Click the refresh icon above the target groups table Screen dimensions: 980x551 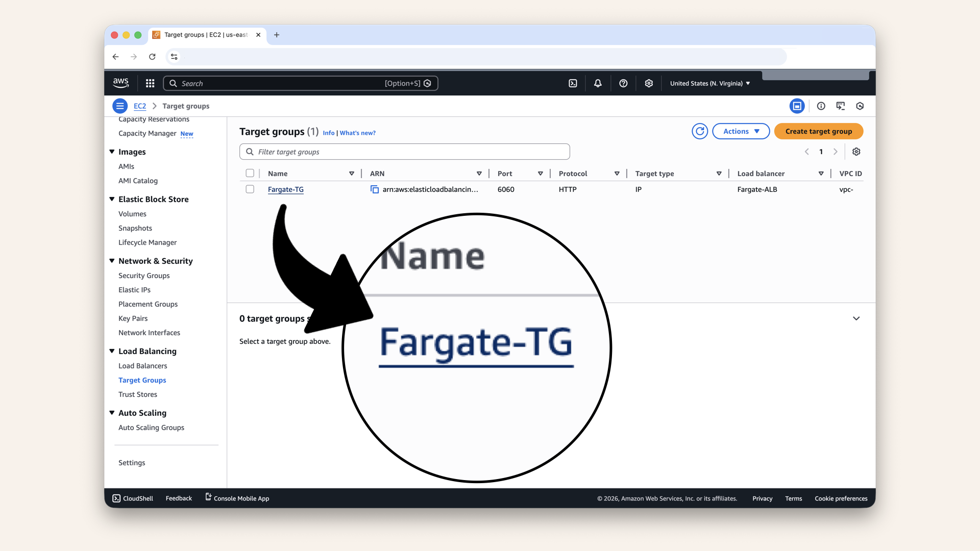(x=700, y=131)
